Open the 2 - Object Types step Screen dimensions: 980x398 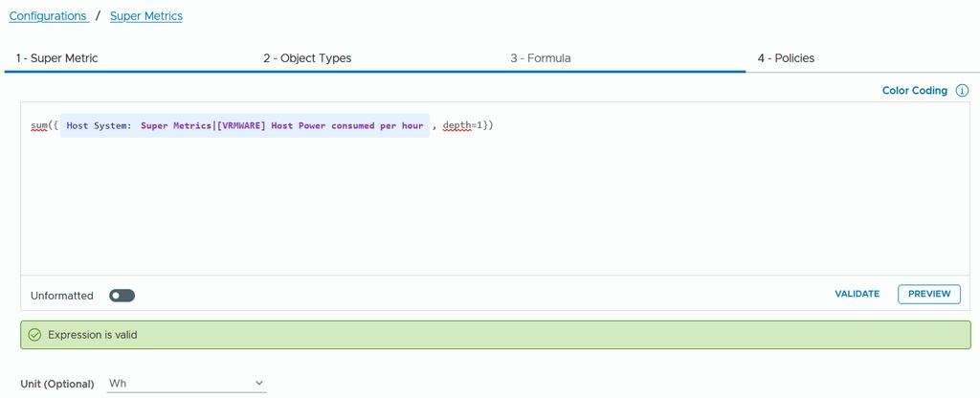pyautogui.click(x=307, y=58)
